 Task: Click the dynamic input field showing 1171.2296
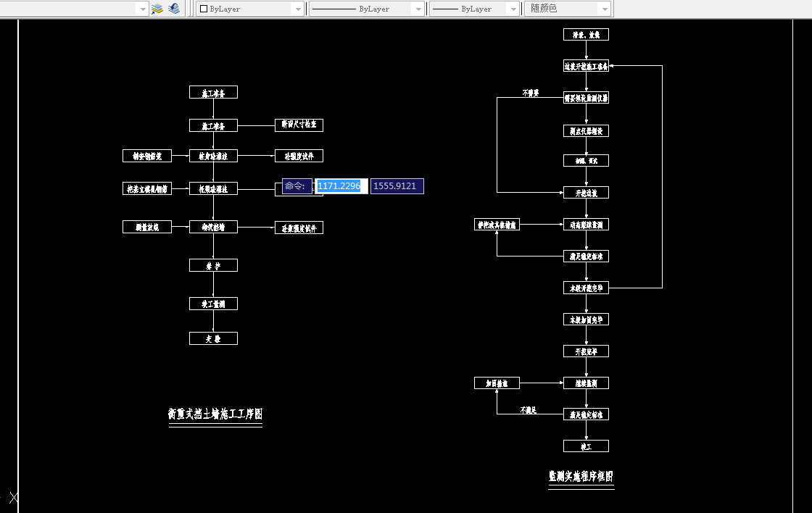point(341,186)
